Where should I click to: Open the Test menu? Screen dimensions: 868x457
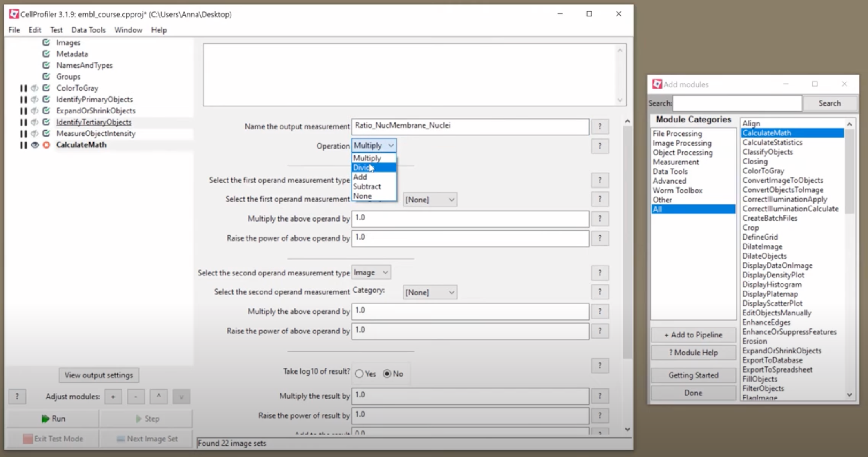56,30
